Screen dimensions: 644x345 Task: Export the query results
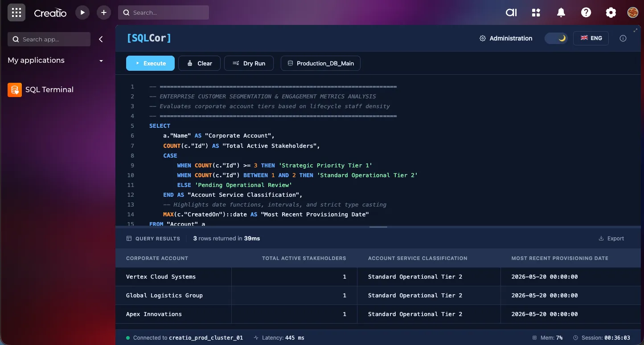(x=611, y=239)
